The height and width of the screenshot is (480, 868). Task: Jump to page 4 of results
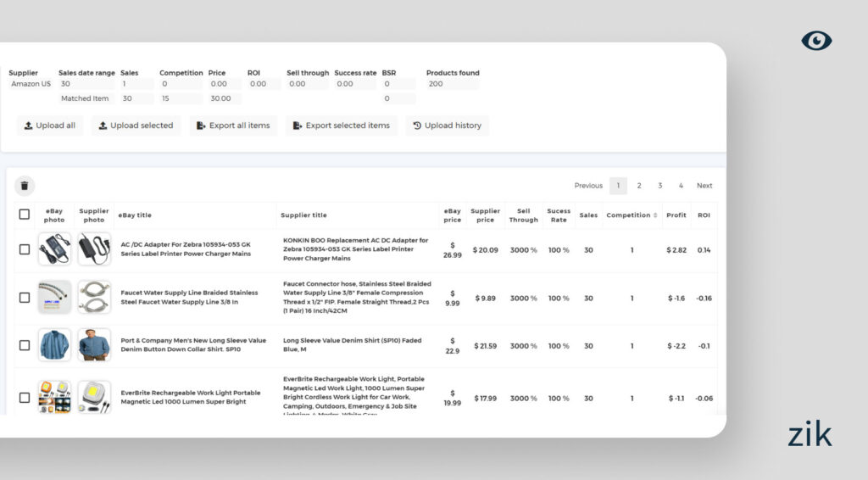(x=681, y=186)
